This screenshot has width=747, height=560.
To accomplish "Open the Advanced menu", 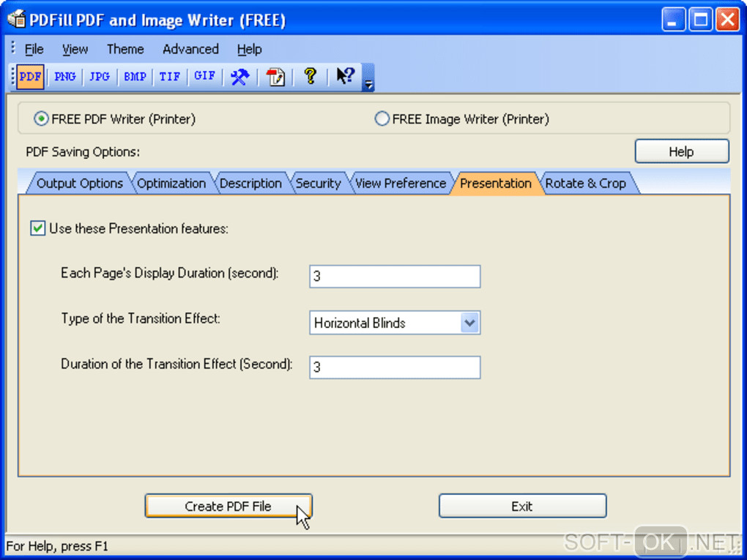I will click(x=190, y=49).
